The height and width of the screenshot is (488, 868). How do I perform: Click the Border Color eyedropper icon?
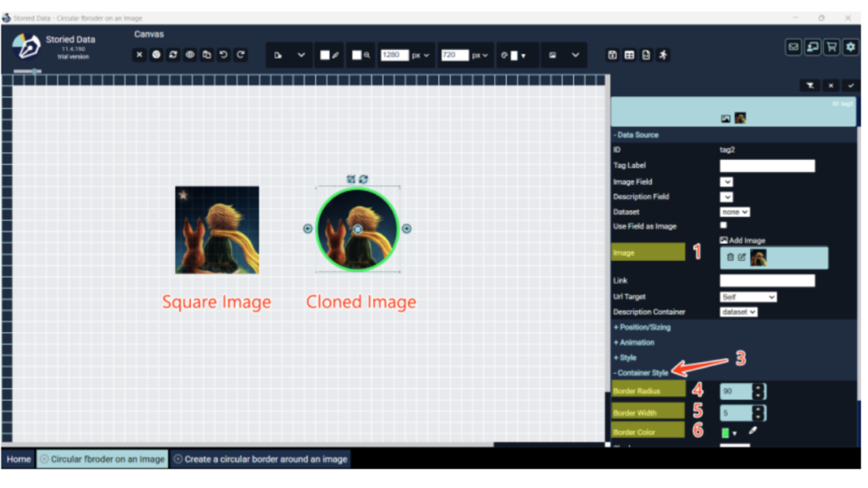[752, 432]
